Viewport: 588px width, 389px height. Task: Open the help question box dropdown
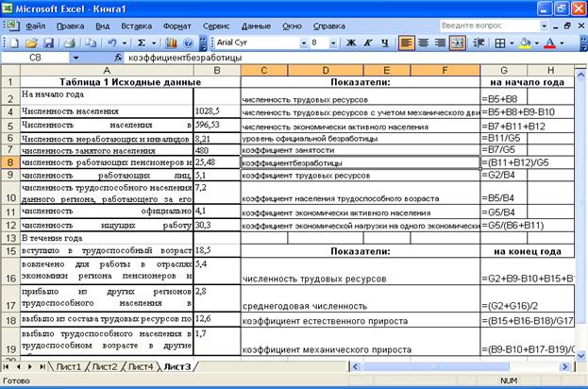click(x=545, y=25)
